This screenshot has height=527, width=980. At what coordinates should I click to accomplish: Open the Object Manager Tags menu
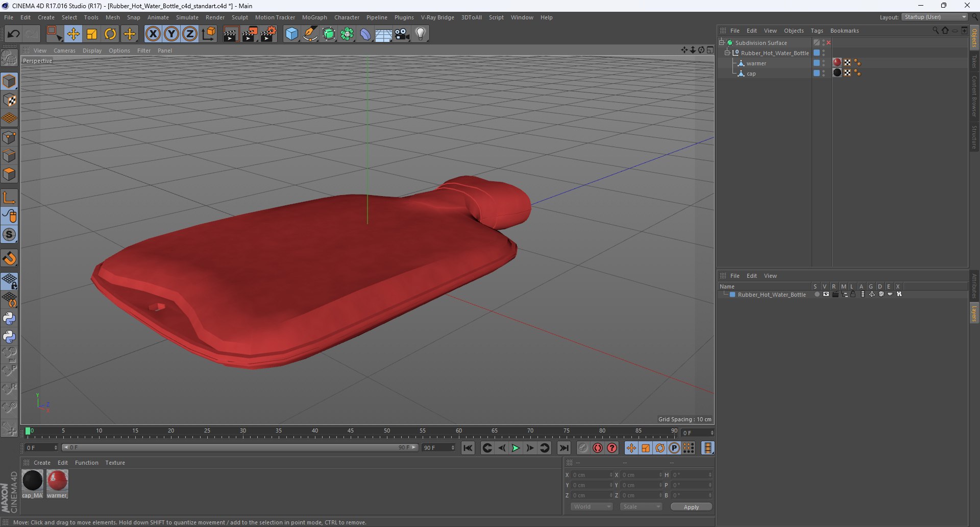point(817,31)
